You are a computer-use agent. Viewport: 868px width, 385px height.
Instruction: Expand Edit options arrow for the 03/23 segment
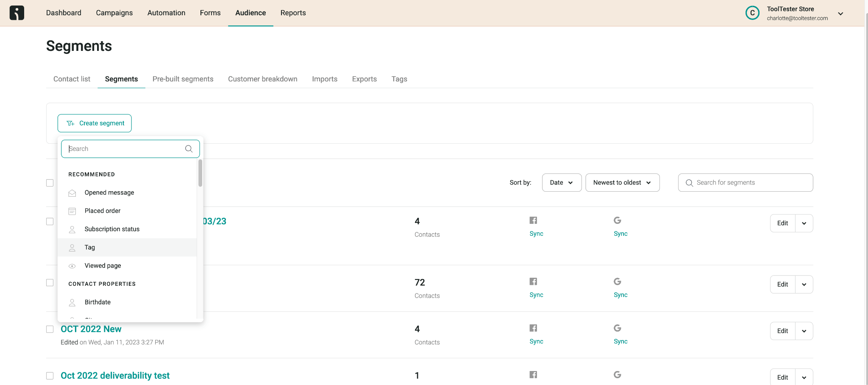804,223
